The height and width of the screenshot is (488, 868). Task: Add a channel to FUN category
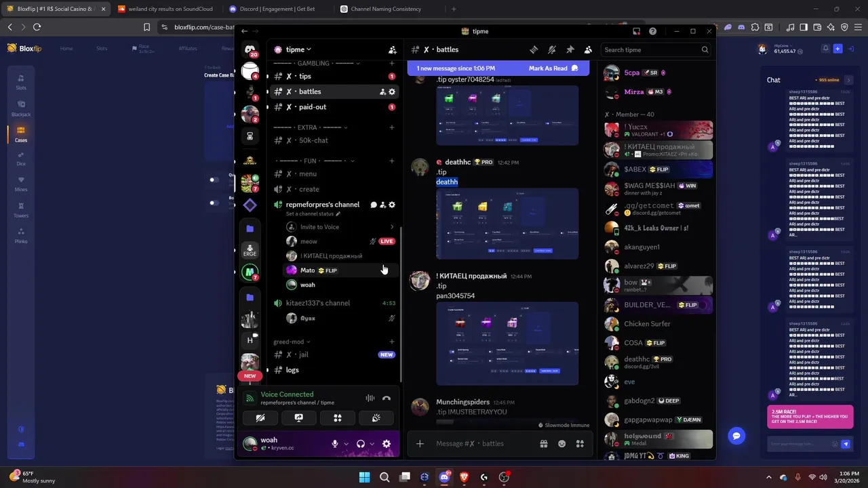392,161
